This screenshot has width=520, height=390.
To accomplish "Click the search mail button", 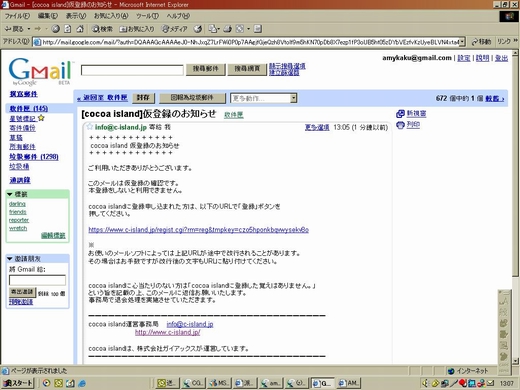I will click(x=206, y=69).
